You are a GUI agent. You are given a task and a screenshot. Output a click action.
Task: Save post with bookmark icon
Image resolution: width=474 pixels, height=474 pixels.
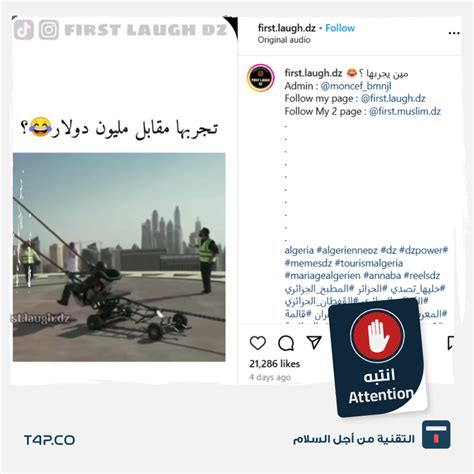pos(451,343)
